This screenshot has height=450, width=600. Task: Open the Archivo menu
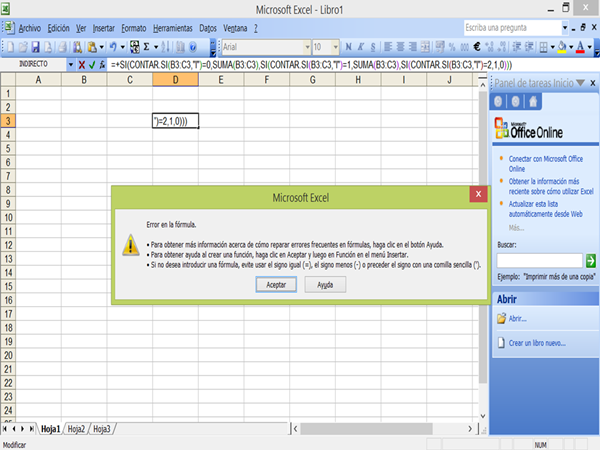click(x=29, y=28)
